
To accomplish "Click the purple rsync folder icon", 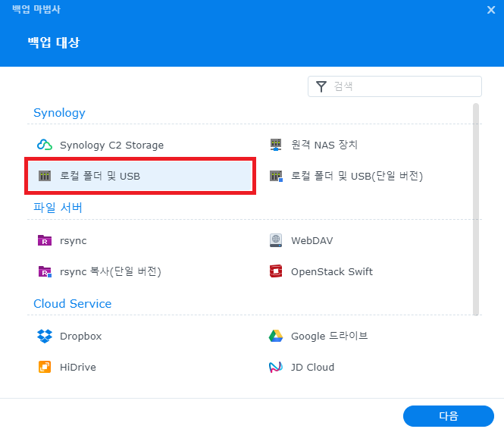I will point(45,240).
